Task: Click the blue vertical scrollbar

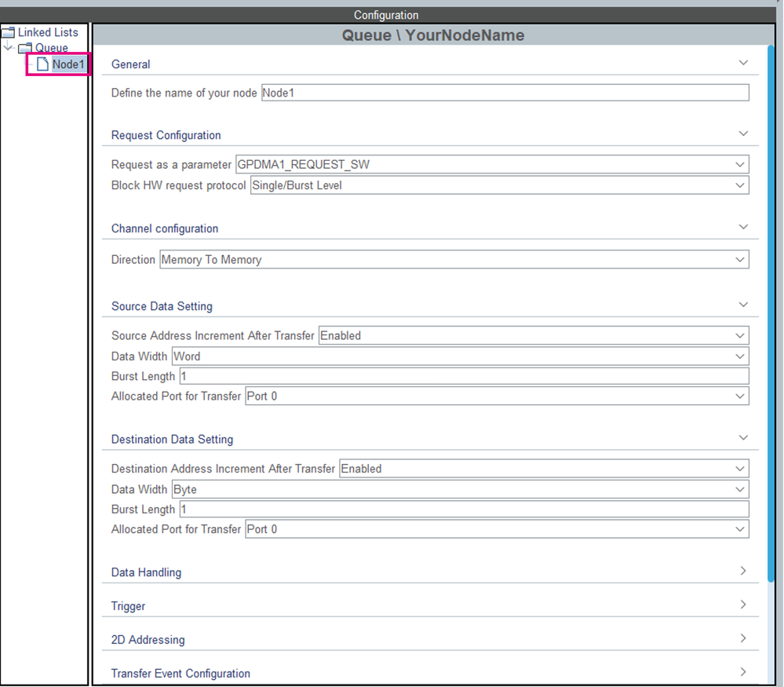Action: click(x=771, y=313)
